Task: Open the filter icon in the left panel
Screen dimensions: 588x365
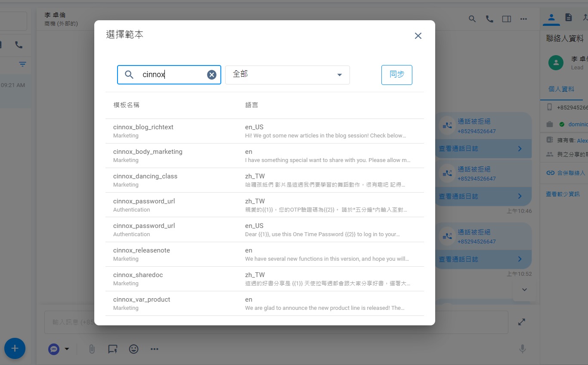Action: (x=22, y=64)
